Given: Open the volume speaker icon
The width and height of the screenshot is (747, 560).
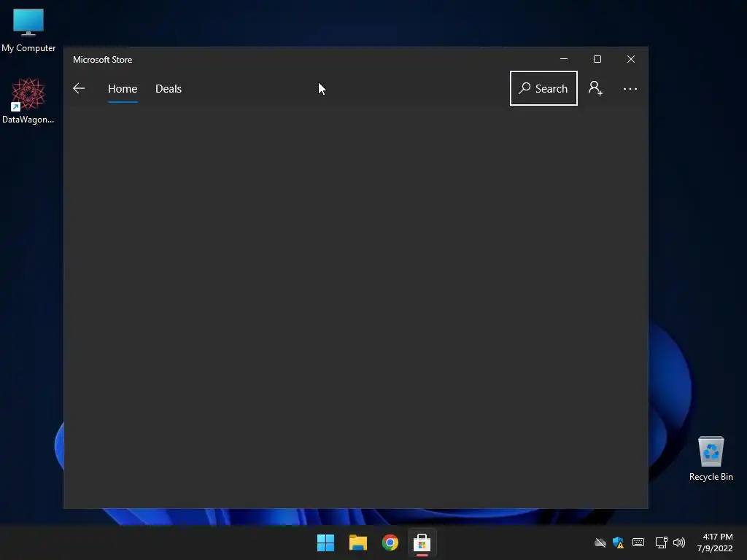Looking at the screenshot, I should [x=679, y=542].
